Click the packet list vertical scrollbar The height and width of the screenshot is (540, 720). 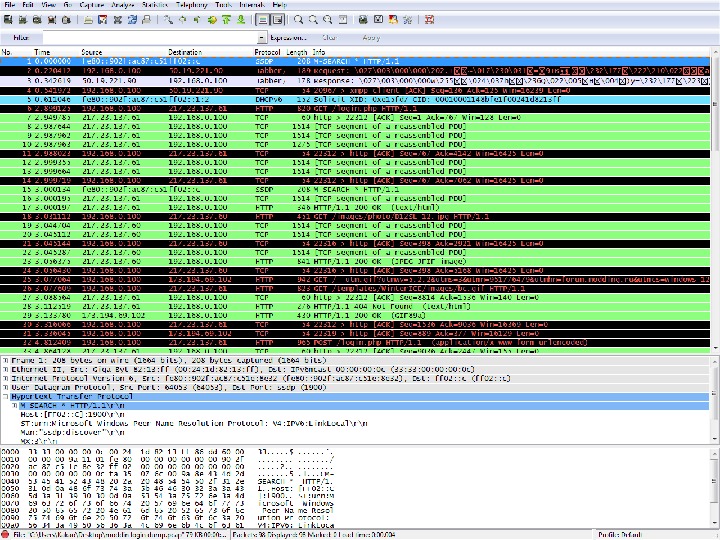coord(714,200)
